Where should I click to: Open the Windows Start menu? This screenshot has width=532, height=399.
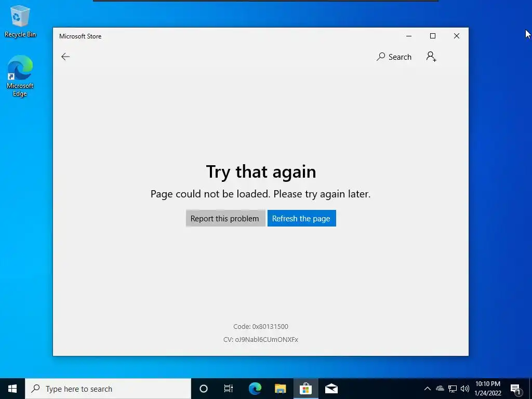(12, 389)
